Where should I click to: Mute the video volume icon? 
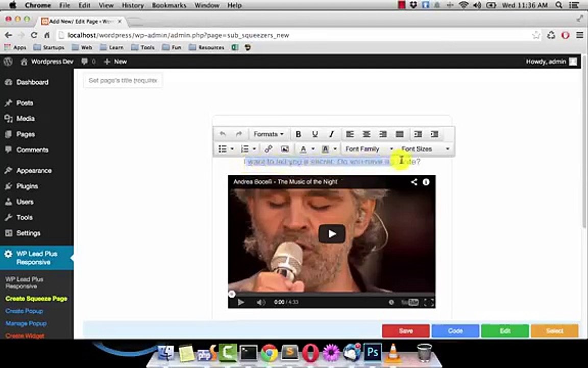coord(261,302)
